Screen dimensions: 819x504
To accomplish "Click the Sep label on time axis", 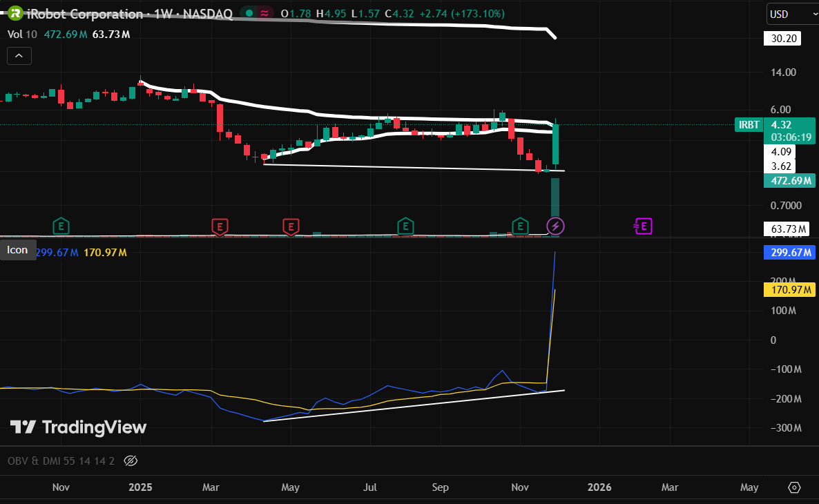I will (x=441, y=487).
